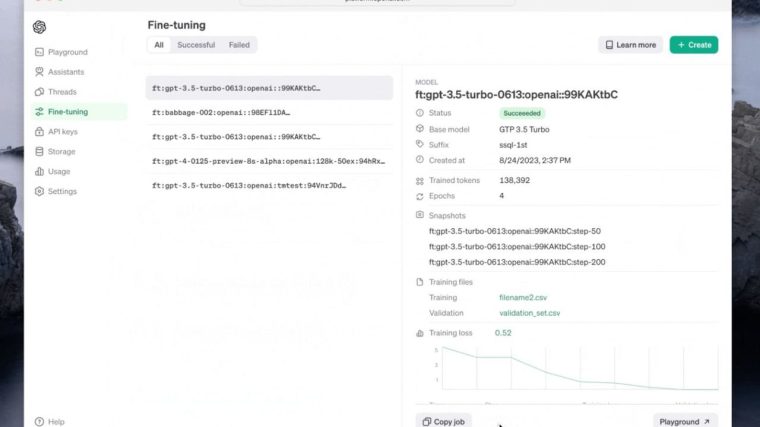Viewport: 760px width, 427px height.
Task: Click the Training files document icon
Action: (420, 282)
